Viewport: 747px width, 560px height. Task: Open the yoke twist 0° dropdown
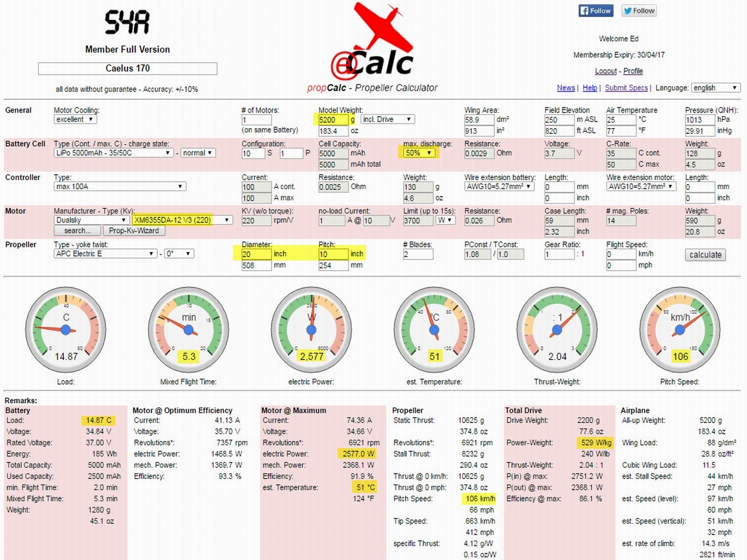[179, 254]
